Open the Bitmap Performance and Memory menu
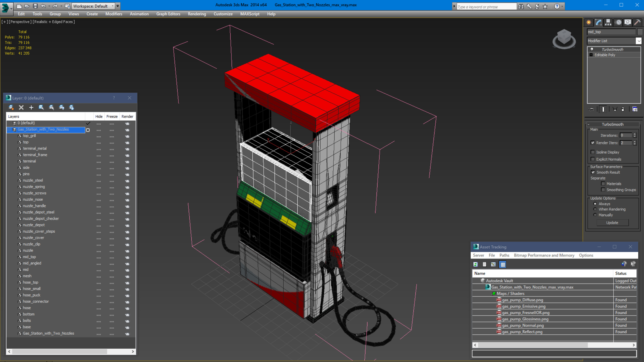This screenshot has width=644, height=362. pyautogui.click(x=544, y=255)
